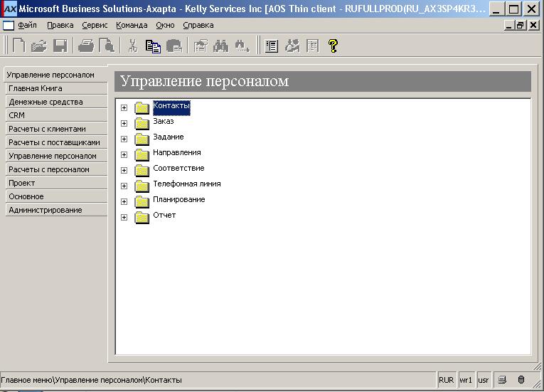Click the Планирование folder icon
The width and height of the screenshot is (544, 392).
(x=142, y=201)
